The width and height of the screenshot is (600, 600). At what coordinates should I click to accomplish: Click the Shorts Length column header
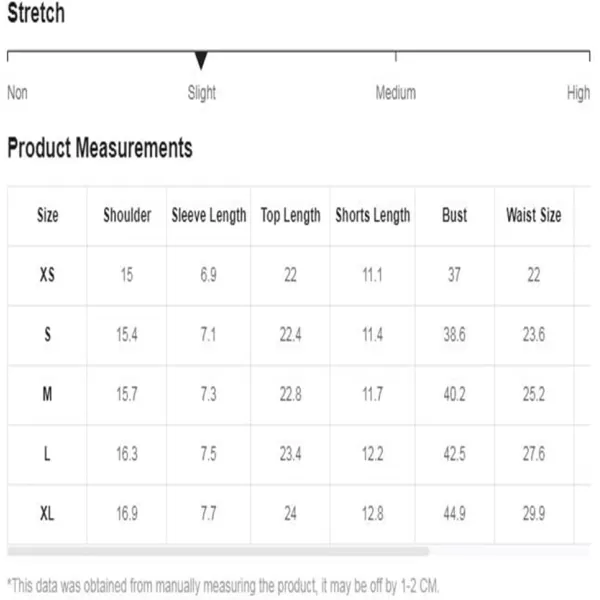coord(373,215)
